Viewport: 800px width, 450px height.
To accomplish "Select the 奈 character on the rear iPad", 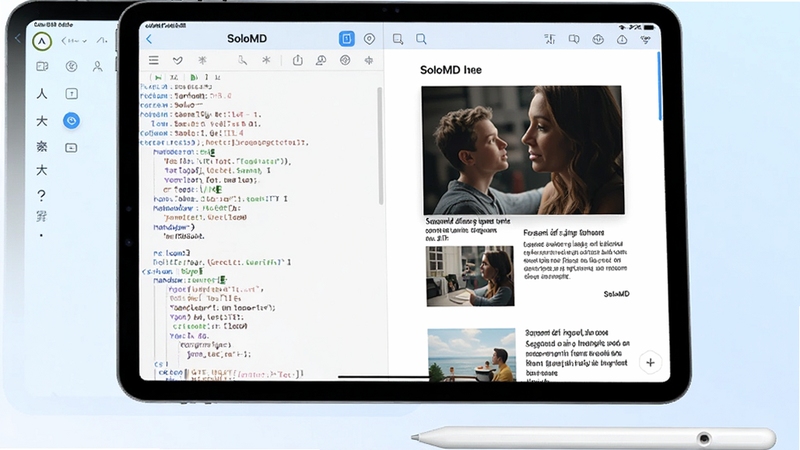I will pyautogui.click(x=42, y=147).
